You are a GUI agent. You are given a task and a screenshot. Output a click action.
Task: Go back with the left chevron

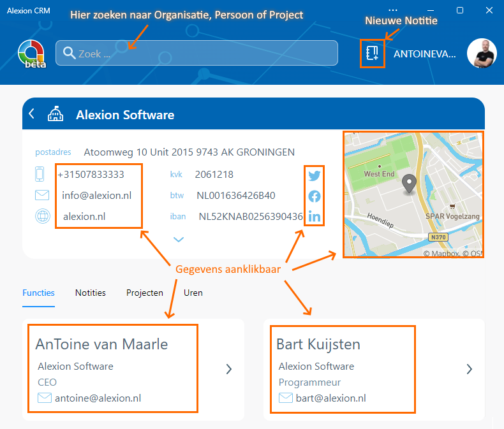coord(31,113)
